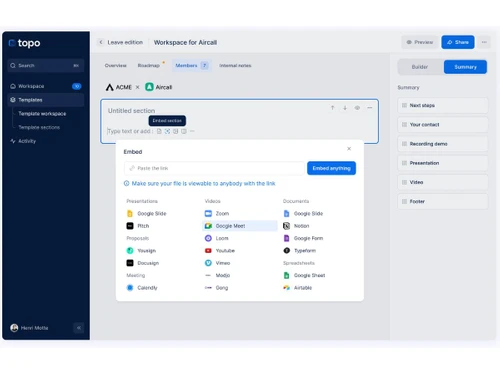The width and height of the screenshot is (500, 375).
Task: Click Leave edition link
Action: tap(125, 42)
